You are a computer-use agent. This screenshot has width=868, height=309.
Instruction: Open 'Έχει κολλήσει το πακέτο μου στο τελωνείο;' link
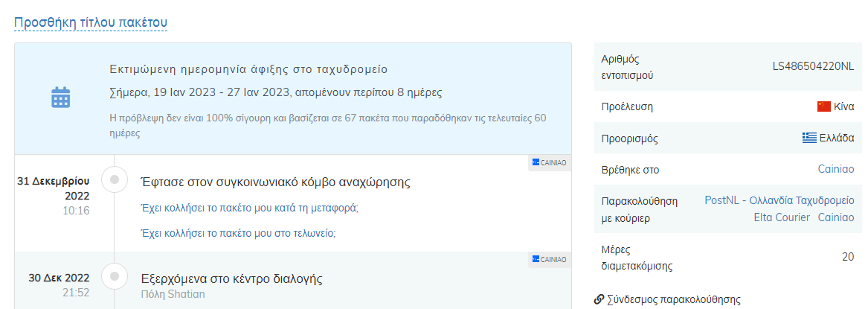(x=239, y=233)
